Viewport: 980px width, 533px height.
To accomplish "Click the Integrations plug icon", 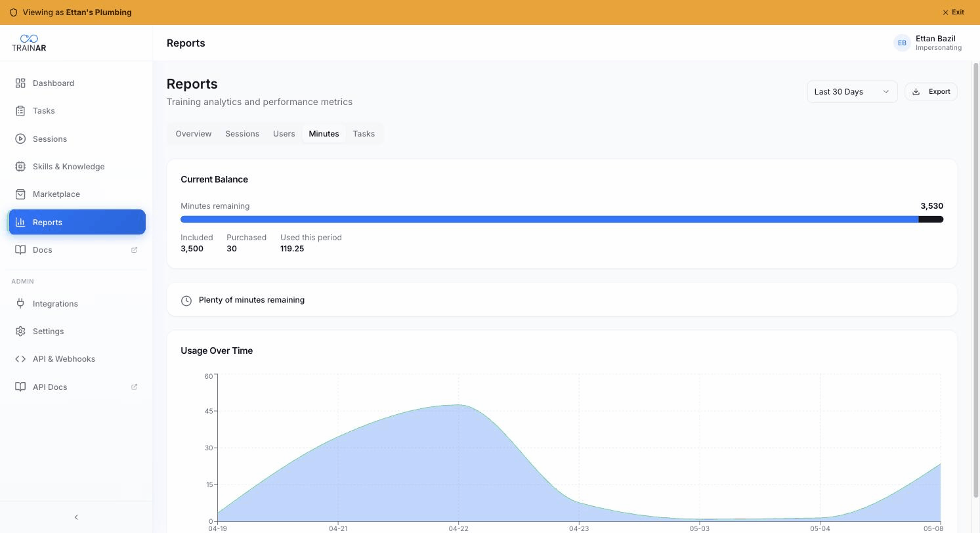I will pos(20,304).
